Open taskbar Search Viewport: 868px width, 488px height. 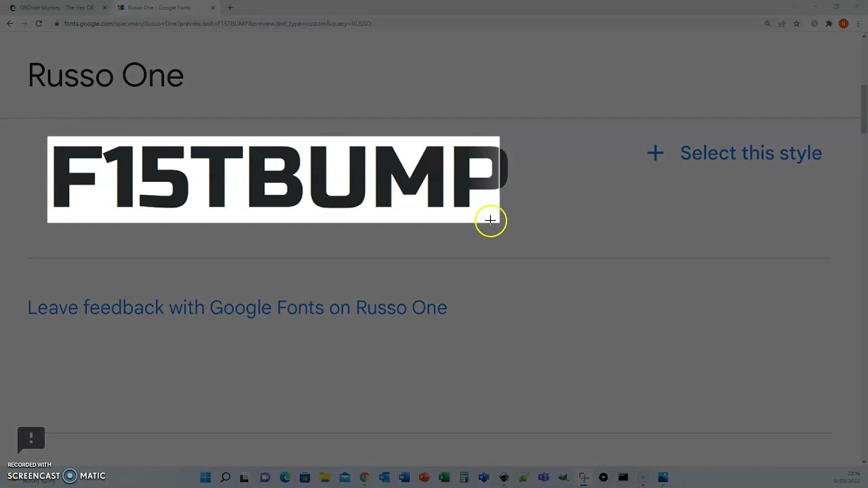pos(225,478)
